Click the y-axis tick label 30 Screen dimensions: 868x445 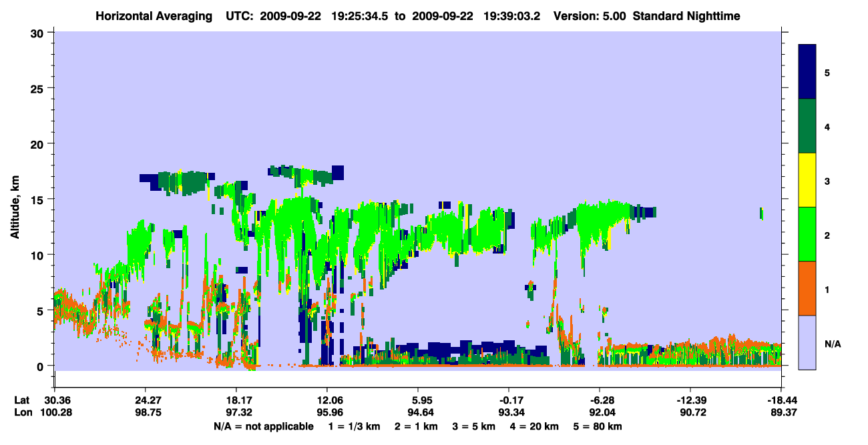(x=39, y=33)
